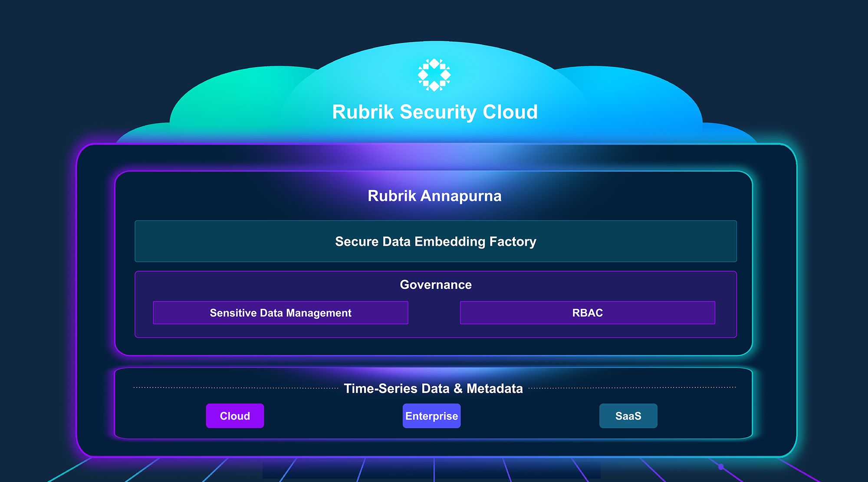The width and height of the screenshot is (868, 482).
Task: Click the Rubrik Annapurna heading
Action: click(x=434, y=196)
